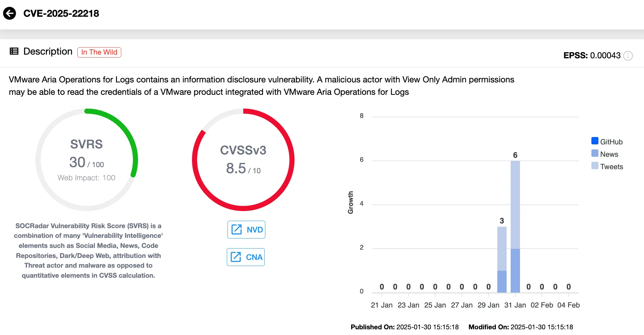
Task: Open the CNA external link
Action: [246, 257]
